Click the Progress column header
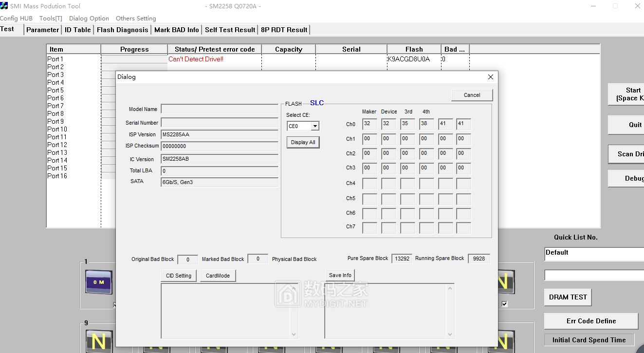 coord(134,49)
